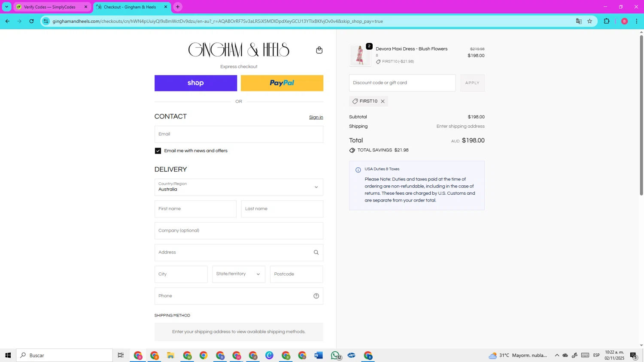View site information icon in address bar
The width and height of the screenshot is (644, 362).
pos(46,21)
